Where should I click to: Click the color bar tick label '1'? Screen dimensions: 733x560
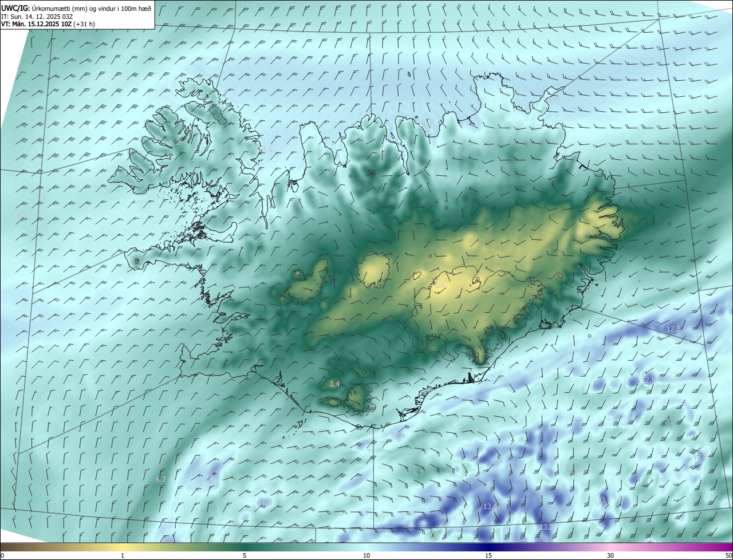pyautogui.click(x=123, y=555)
